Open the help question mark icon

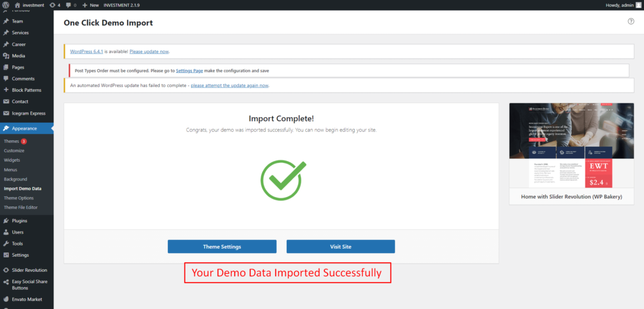point(631,21)
